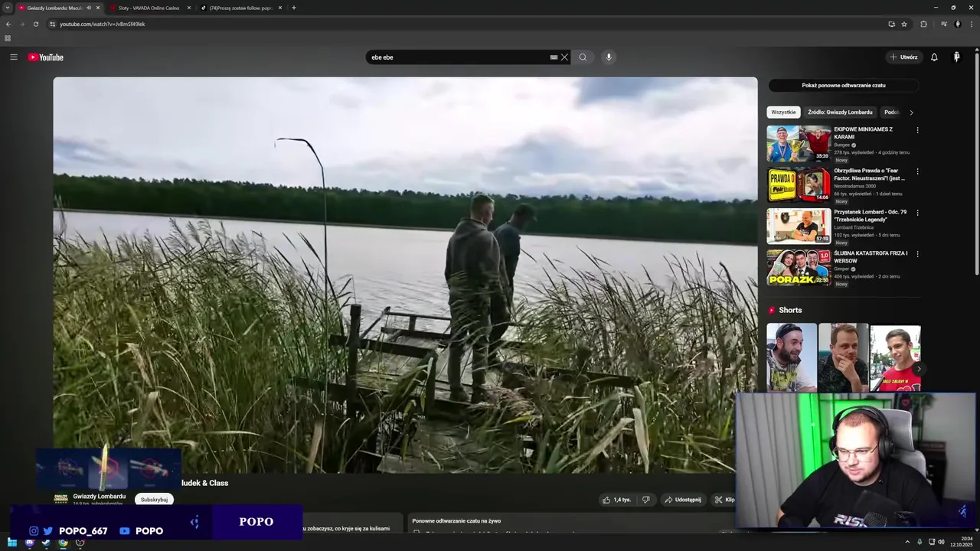Click the Lombard Trzebnica channel name
Screen dimensions: 980x551
[x=854, y=227]
